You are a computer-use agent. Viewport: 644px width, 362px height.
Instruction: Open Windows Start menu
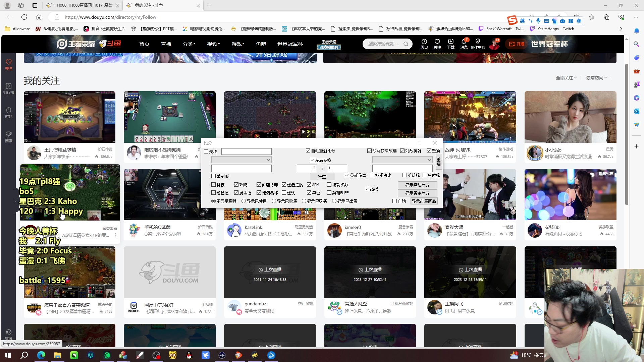pyautogui.click(x=8, y=355)
